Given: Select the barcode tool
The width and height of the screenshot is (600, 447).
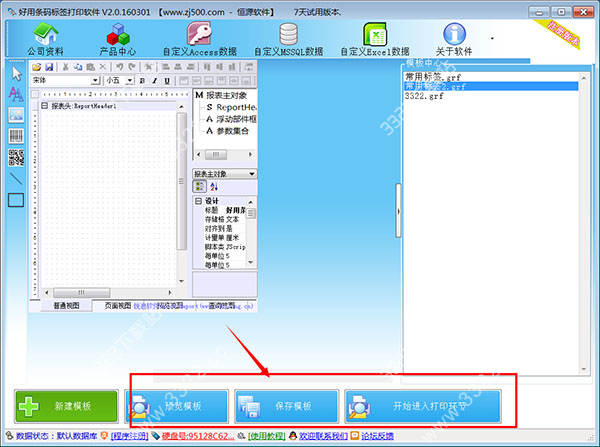Looking at the screenshot, I should point(16,136).
